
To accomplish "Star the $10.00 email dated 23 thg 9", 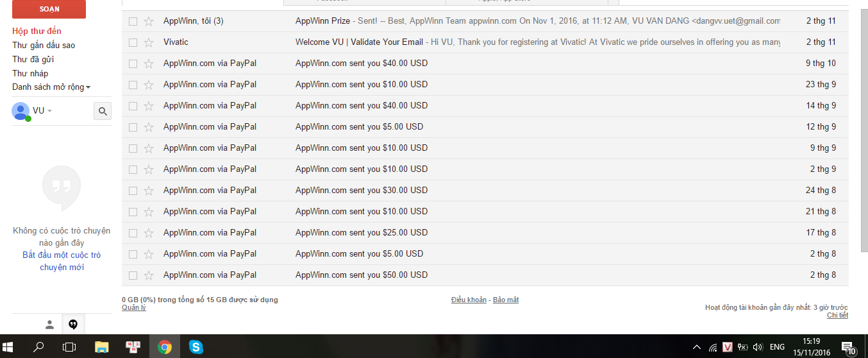I will (149, 85).
